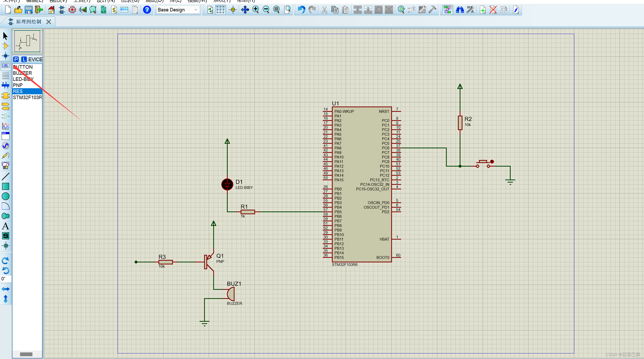Select the Selection arrow tool
Viewport: 644px width, 359px height.
pyautogui.click(x=5, y=36)
